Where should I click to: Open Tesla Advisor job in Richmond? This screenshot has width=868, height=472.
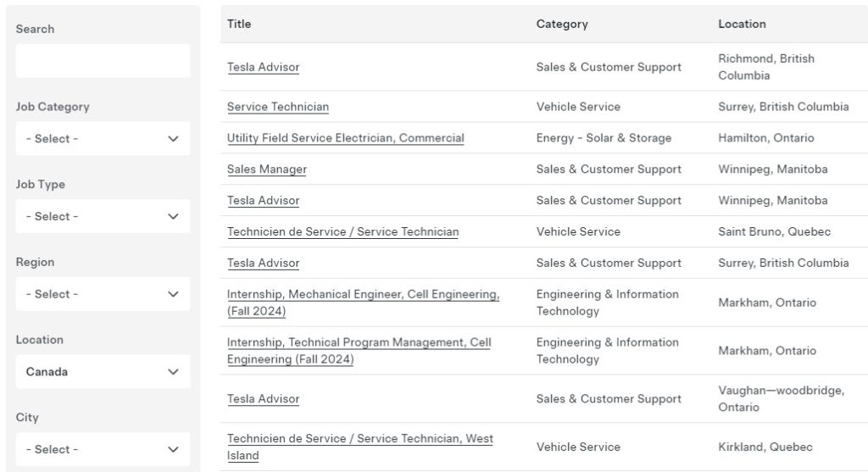point(263,68)
